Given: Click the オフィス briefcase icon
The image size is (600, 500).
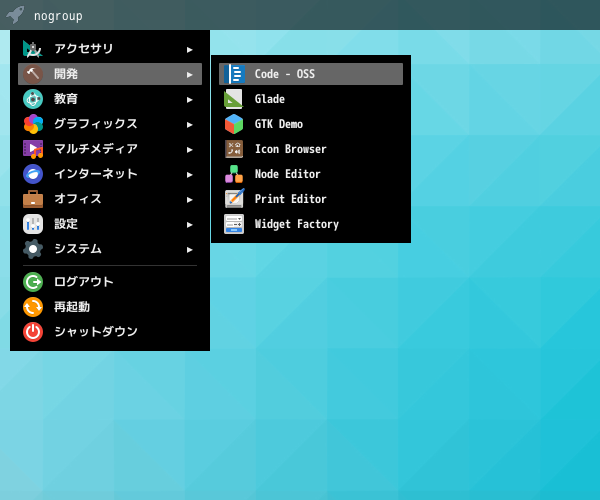Looking at the screenshot, I should (33, 199).
